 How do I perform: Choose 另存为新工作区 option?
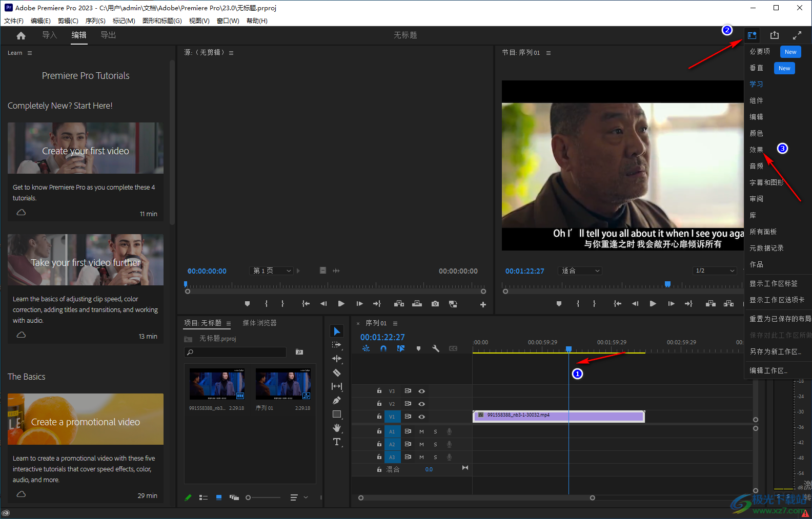click(x=775, y=351)
